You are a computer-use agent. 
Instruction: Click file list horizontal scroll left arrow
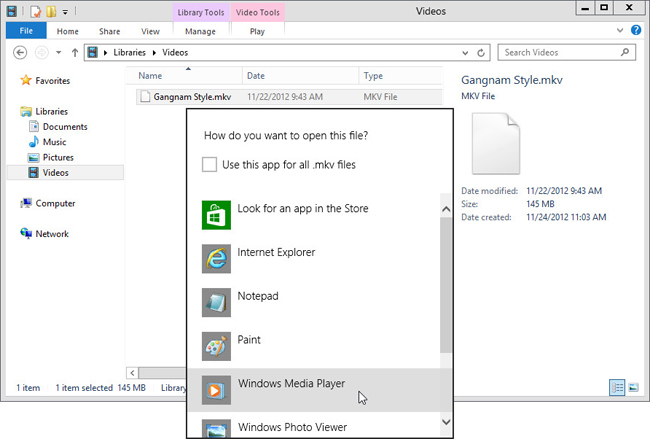[x=132, y=373]
